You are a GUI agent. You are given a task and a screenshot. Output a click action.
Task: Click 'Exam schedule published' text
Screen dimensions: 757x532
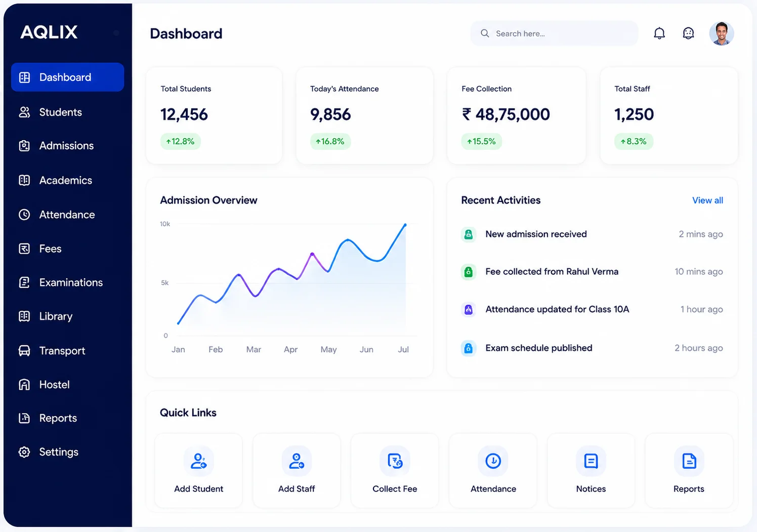coord(538,348)
